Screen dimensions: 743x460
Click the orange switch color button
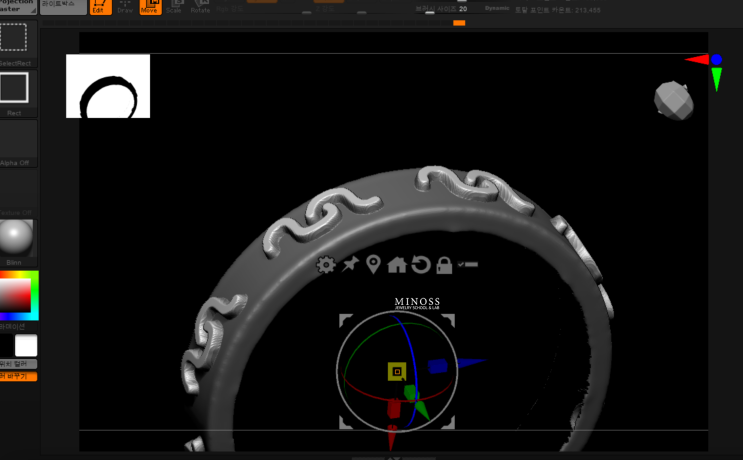(18, 377)
